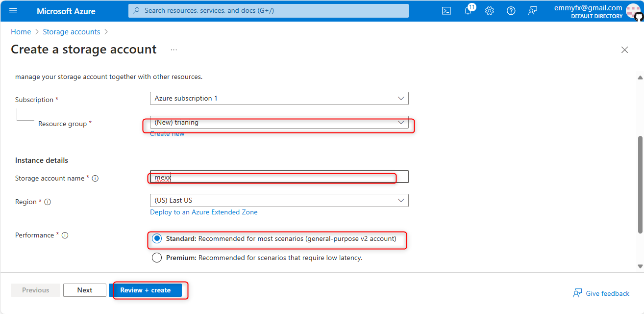
Task: Open the portal hamburger menu
Action: tap(13, 11)
